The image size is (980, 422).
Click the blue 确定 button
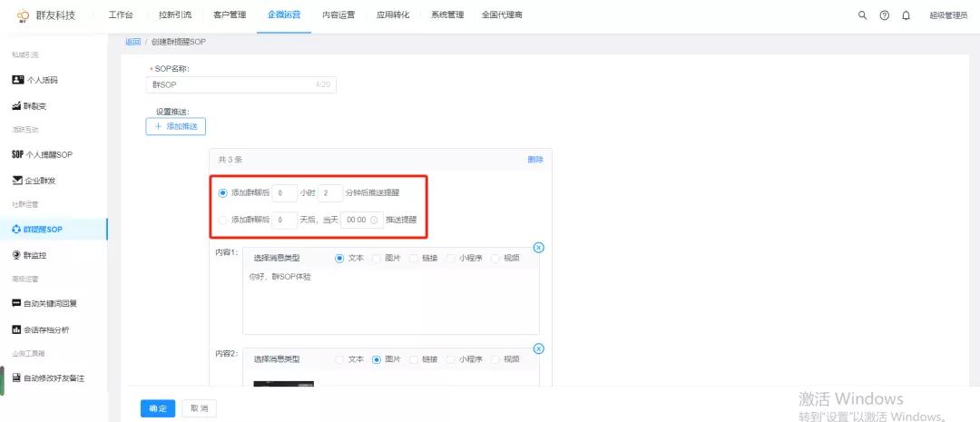point(158,408)
